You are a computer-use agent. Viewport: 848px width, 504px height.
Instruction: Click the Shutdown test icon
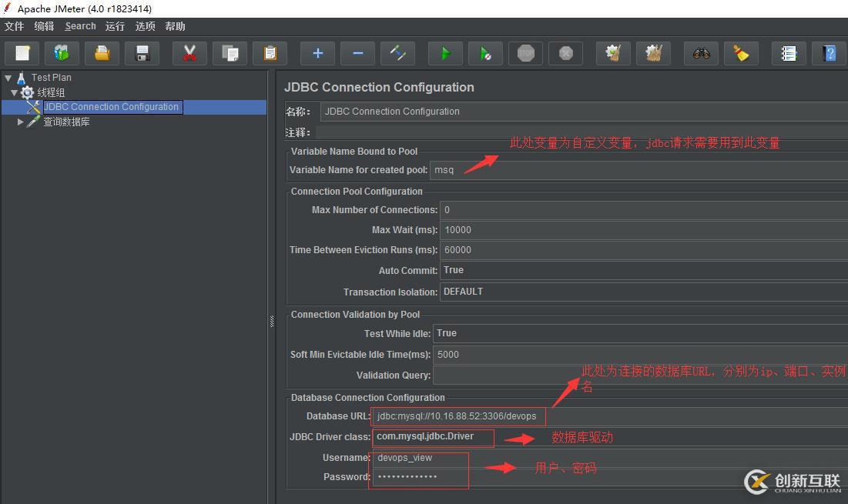(x=565, y=54)
